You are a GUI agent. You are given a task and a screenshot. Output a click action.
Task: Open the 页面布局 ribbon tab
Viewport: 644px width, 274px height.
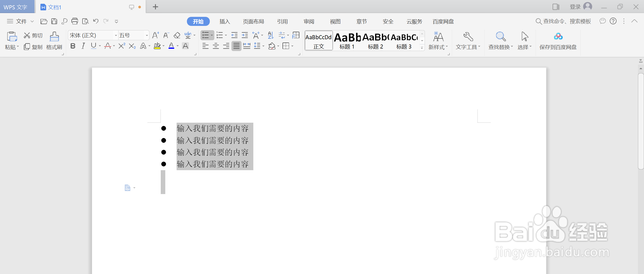pos(253,22)
